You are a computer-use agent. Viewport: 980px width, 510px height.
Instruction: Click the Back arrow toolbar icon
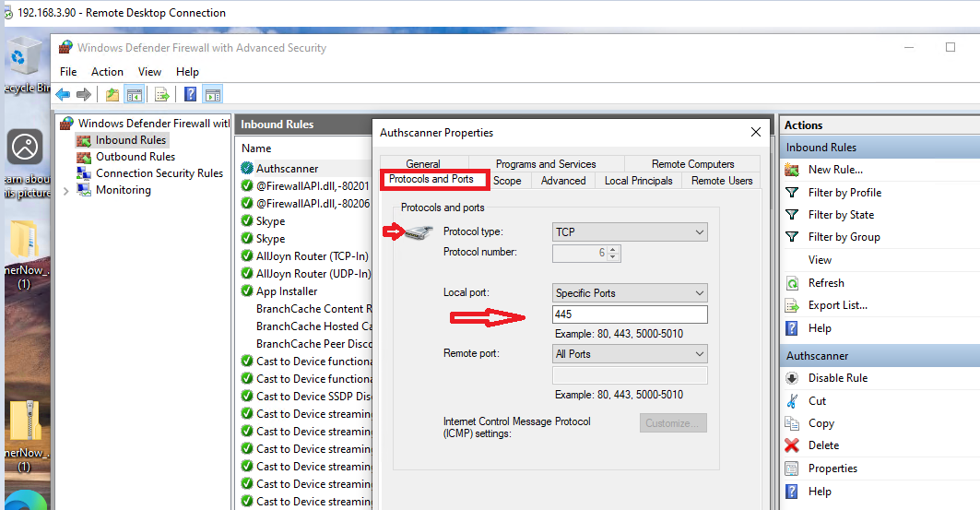pyautogui.click(x=63, y=94)
